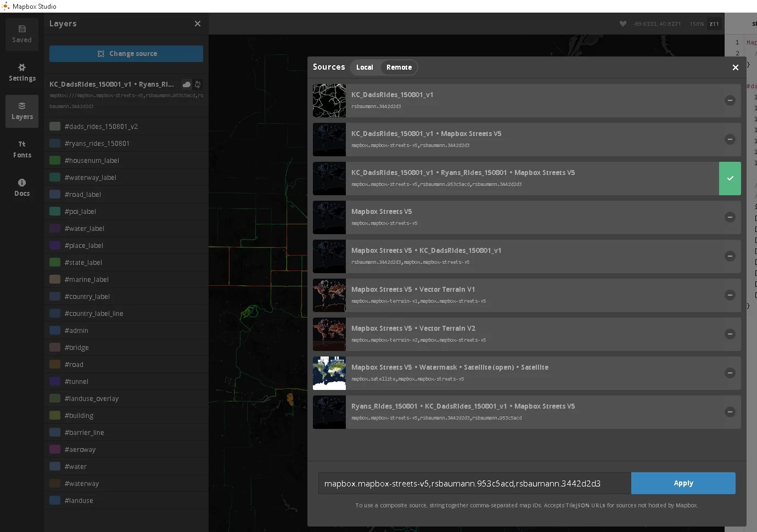Remove Mapbox Streets V5 • KC_DadsRides_150801_v1 source

click(730, 256)
